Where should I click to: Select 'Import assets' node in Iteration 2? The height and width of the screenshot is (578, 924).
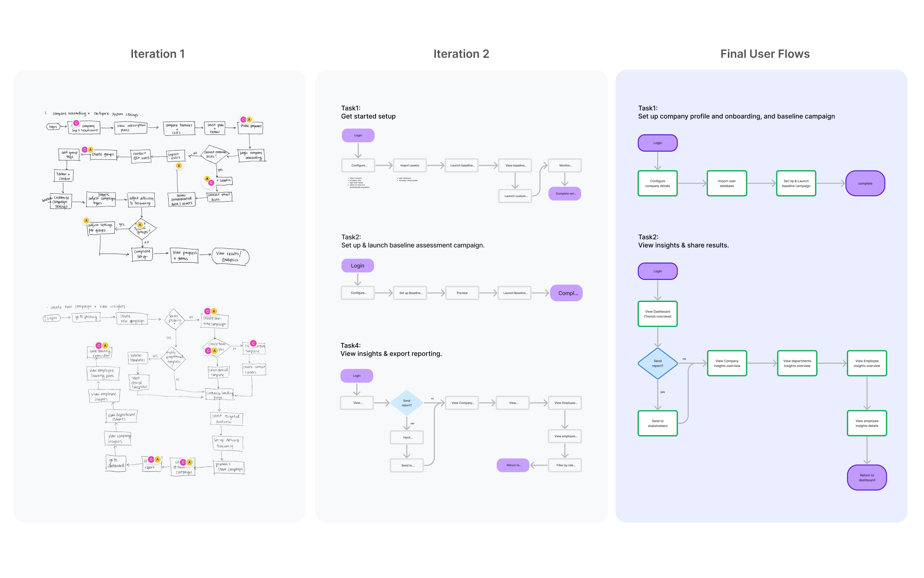(410, 166)
